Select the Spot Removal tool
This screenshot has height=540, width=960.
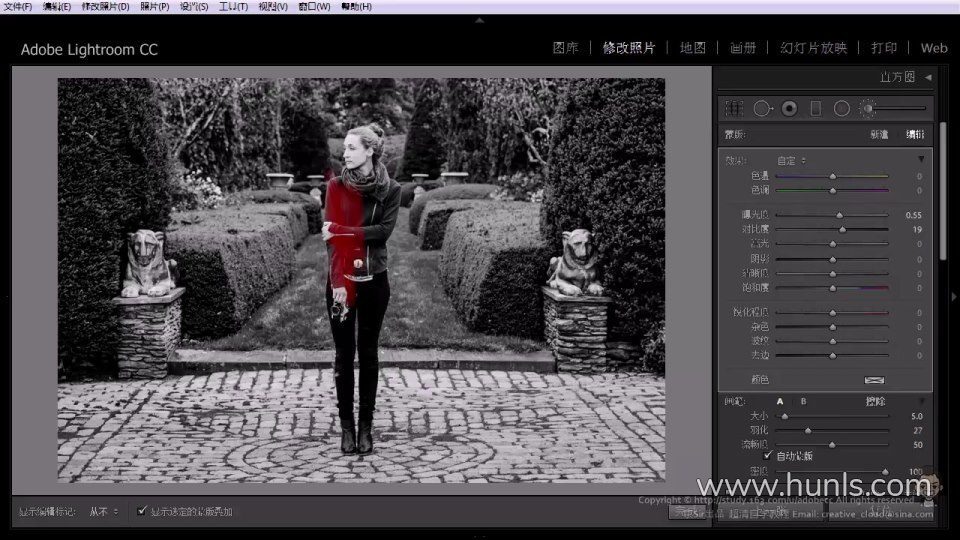pos(763,108)
